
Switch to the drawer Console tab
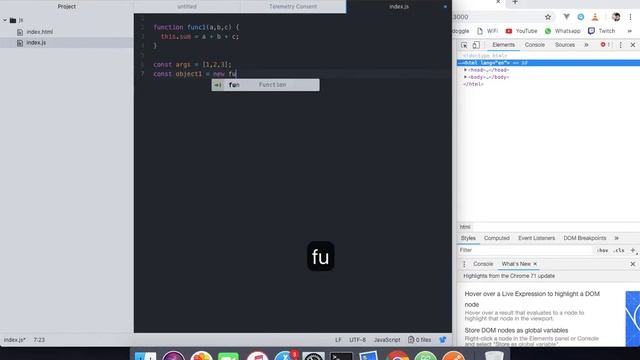[x=483, y=264]
